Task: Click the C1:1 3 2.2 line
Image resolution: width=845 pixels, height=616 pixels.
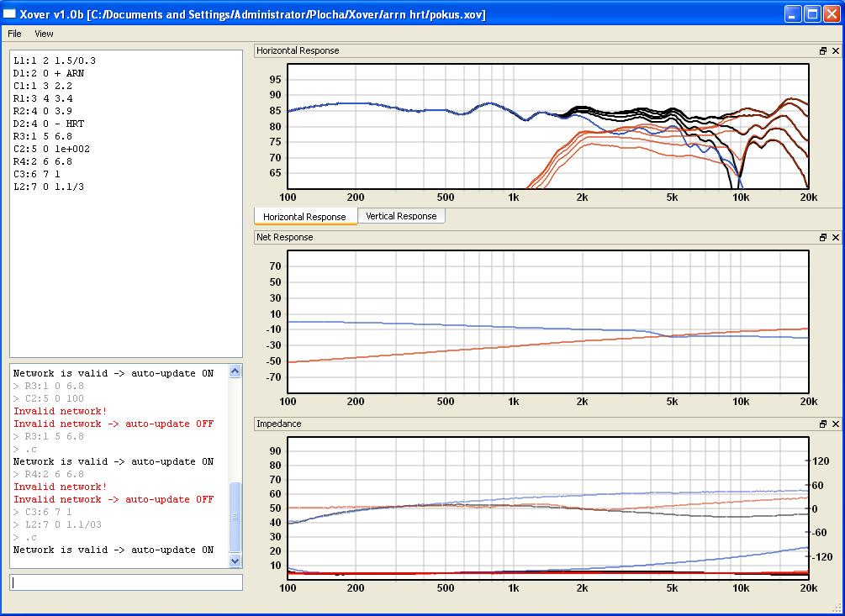Action: (43, 87)
